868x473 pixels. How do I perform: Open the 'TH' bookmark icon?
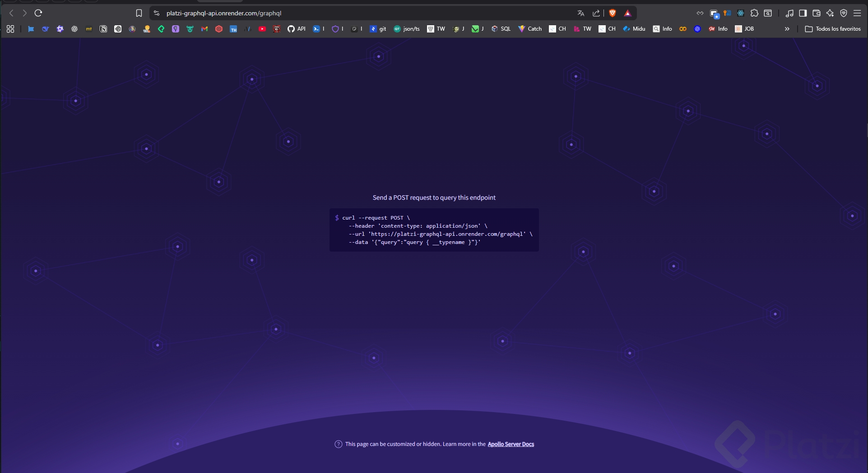tap(233, 29)
